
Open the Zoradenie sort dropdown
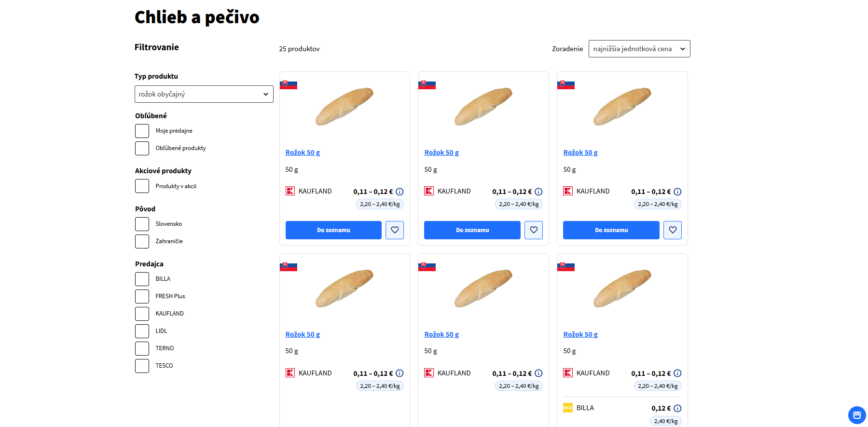coord(639,49)
